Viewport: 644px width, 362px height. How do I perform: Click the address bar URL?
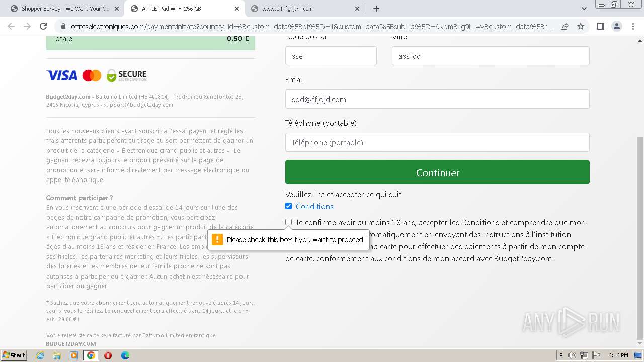311,26
